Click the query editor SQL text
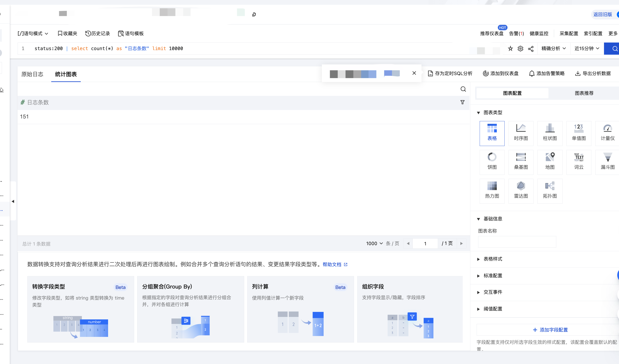This screenshot has width=619, height=364. pos(109,49)
